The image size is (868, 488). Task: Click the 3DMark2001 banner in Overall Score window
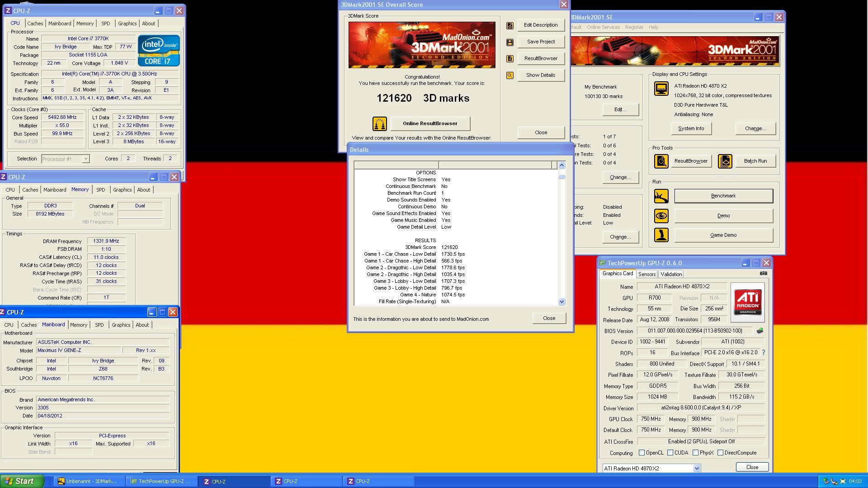pyautogui.click(x=422, y=45)
